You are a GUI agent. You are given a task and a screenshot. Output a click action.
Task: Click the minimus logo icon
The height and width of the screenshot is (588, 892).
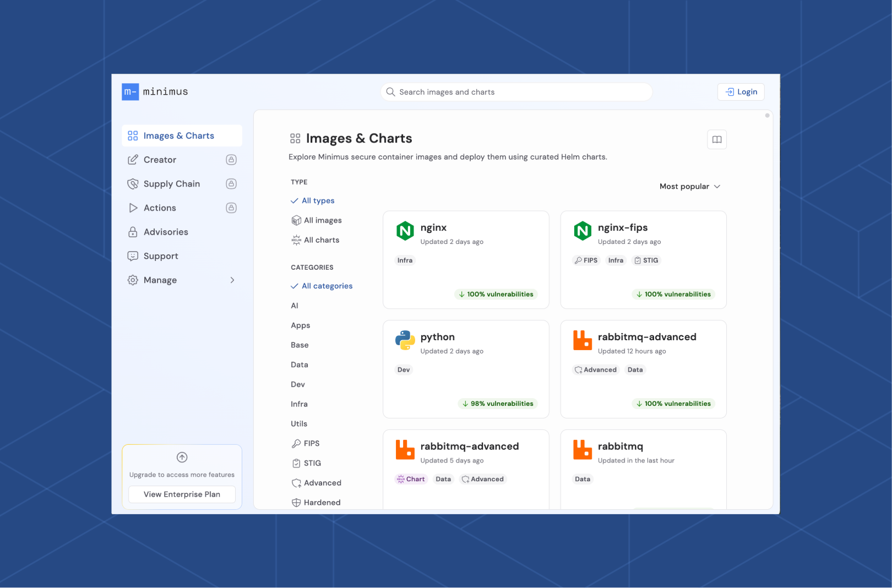[130, 92]
